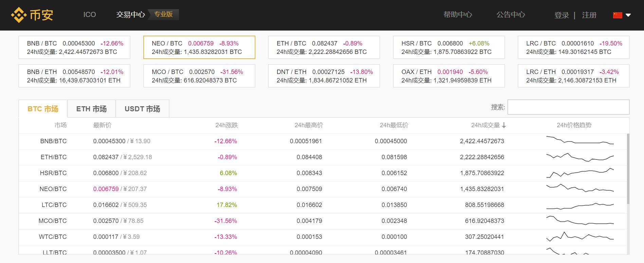Open the DNT / ETH ticker card
Screen dimensions: 644x263
324,76
